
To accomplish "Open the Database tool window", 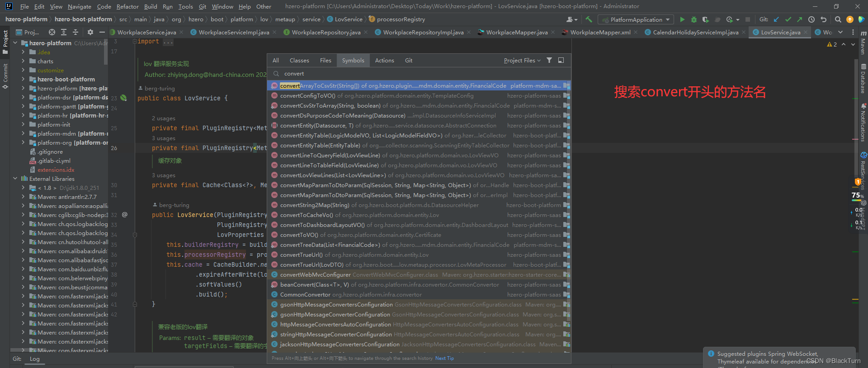I will tap(863, 78).
